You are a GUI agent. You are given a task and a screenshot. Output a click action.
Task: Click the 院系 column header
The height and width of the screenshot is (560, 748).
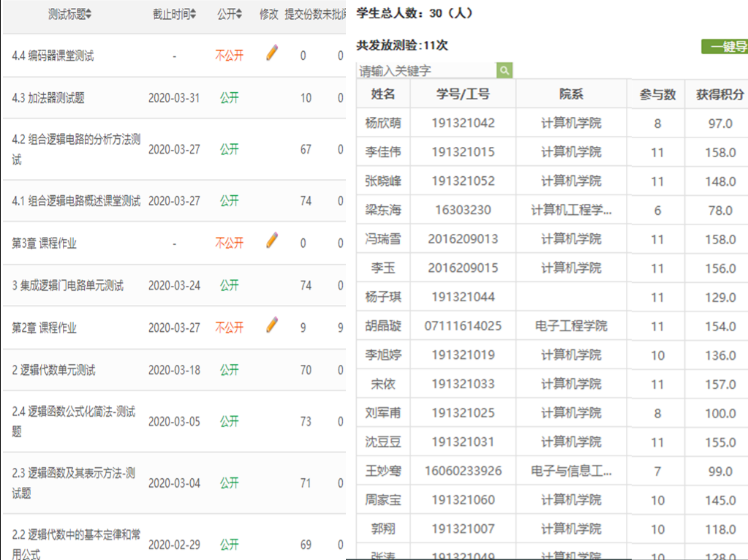[571, 94]
